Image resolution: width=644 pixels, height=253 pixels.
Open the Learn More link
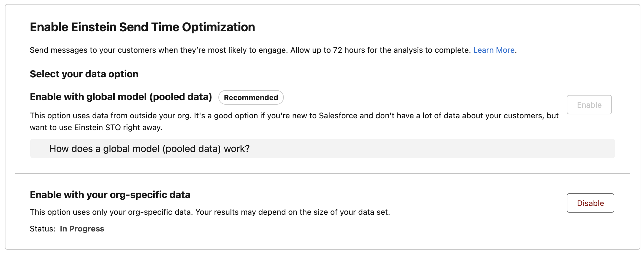pos(494,50)
